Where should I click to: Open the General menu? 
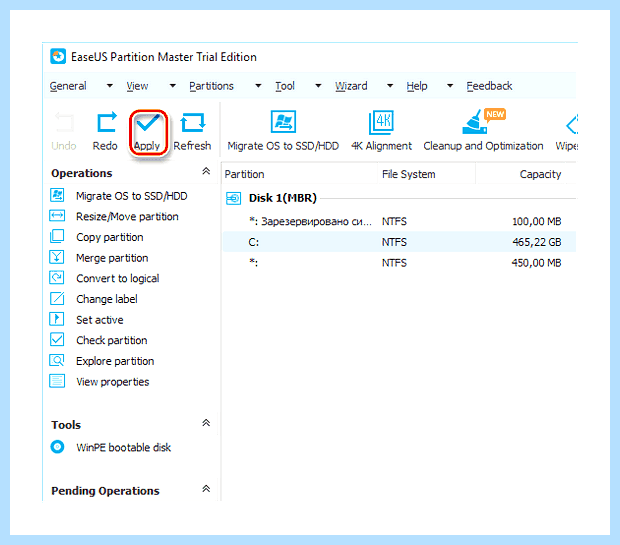pyautogui.click(x=68, y=86)
